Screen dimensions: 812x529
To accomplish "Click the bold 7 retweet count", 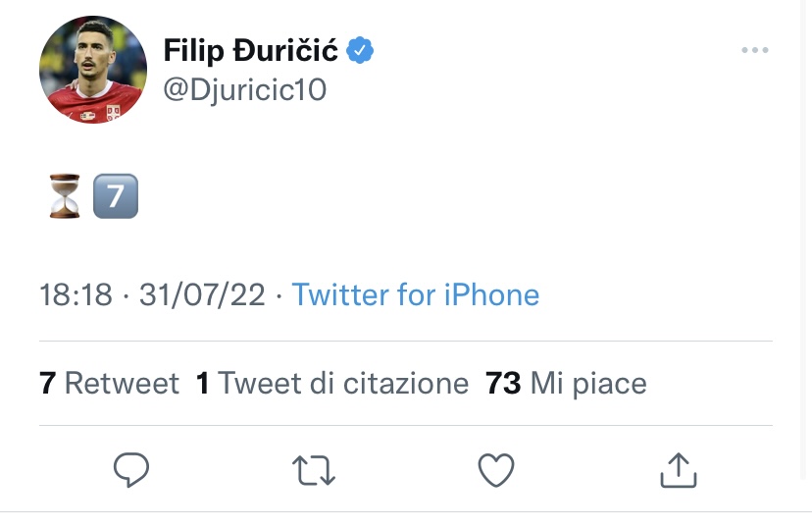I will (47, 383).
